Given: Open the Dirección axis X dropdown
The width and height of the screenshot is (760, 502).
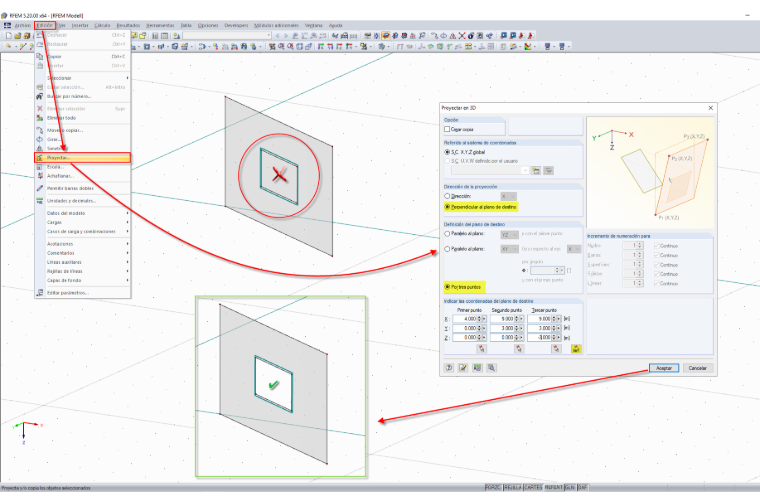Looking at the screenshot, I should click(x=508, y=196).
